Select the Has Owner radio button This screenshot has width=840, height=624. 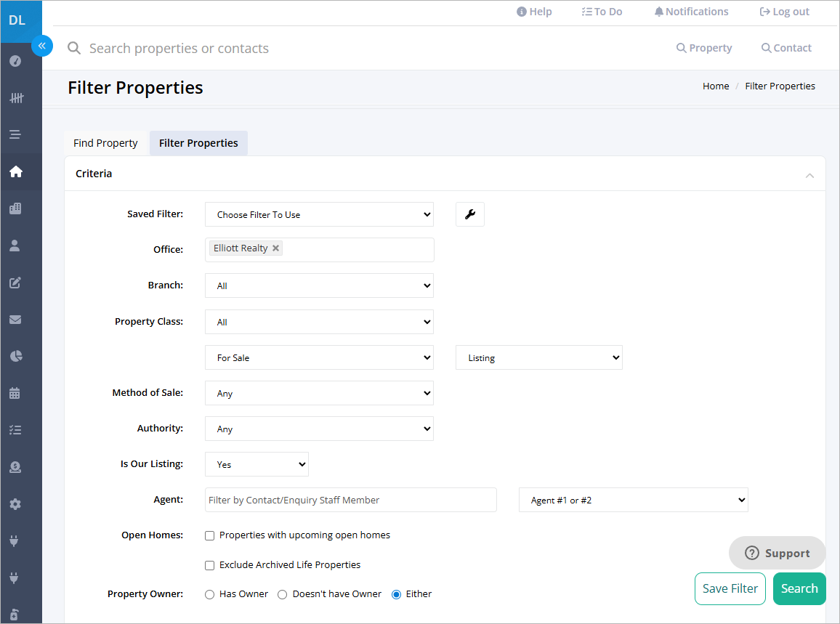[x=209, y=594]
